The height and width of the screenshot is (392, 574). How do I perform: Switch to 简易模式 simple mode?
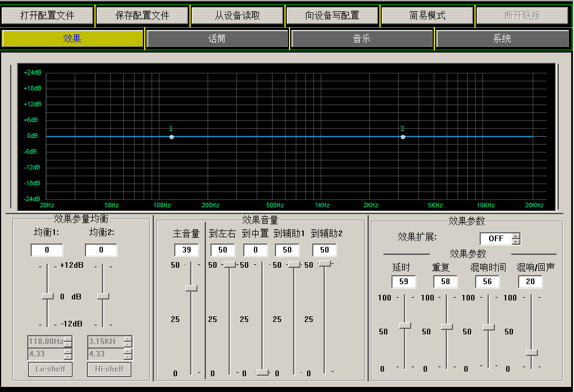(x=427, y=16)
